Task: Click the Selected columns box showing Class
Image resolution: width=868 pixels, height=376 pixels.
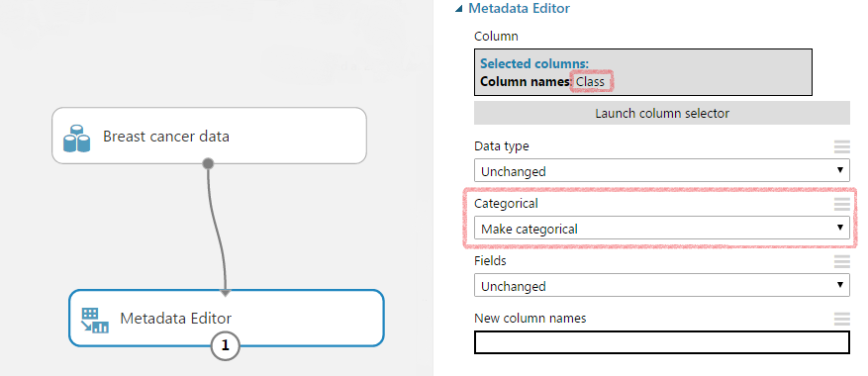Action: click(x=642, y=72)
